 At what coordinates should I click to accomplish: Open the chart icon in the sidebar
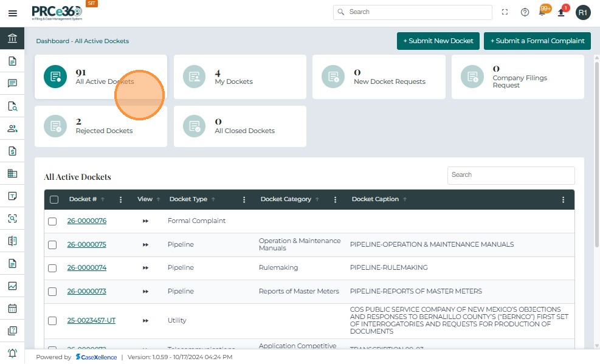pyautogui.click(x=12, y=286)
